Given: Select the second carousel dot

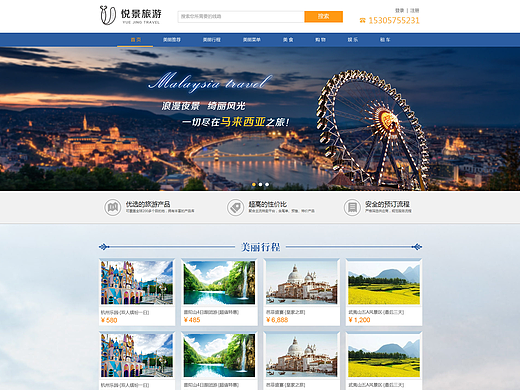Looking at the screenshot, I should point(260,184).
